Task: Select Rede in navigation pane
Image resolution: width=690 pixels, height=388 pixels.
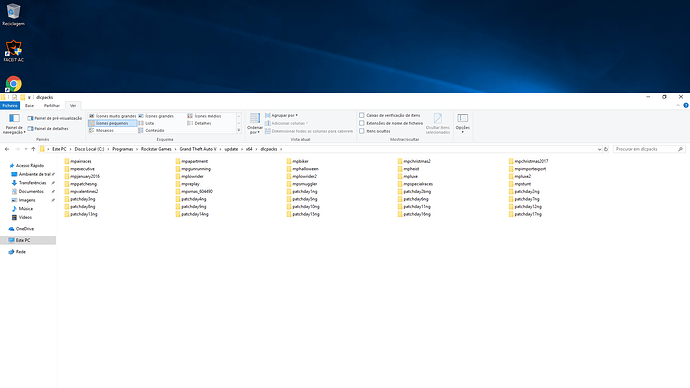Action: pos(17,252)
